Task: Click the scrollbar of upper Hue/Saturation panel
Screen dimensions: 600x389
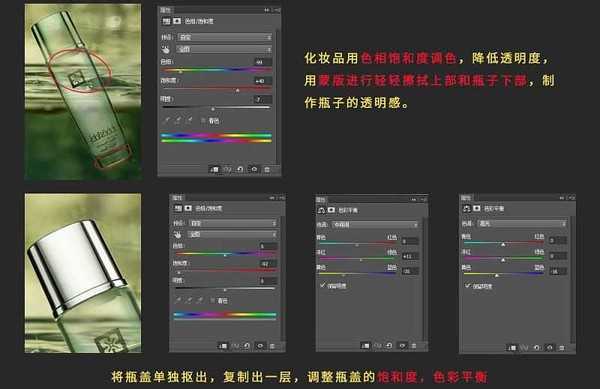Action: click(277, 96)
